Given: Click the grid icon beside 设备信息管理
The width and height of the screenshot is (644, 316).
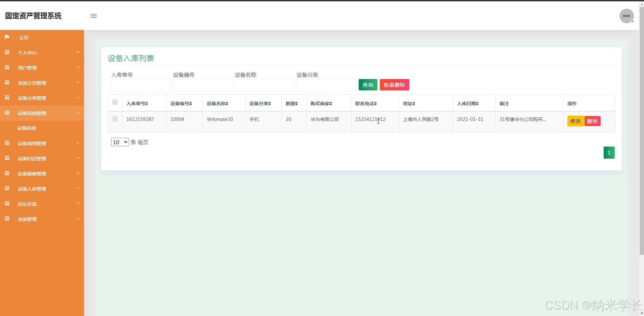Looking at the screenshot, I should [x=7, y=113].
